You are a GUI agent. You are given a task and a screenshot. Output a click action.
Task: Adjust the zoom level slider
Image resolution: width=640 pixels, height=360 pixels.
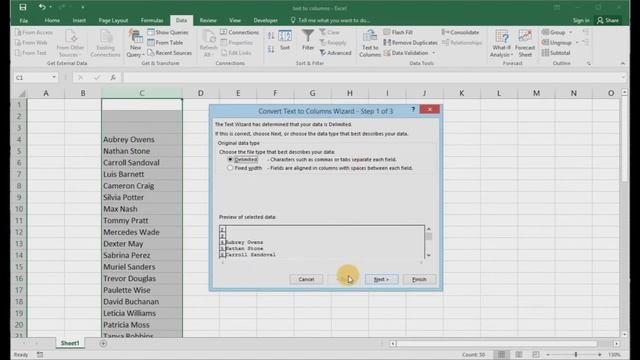point(575,355)
